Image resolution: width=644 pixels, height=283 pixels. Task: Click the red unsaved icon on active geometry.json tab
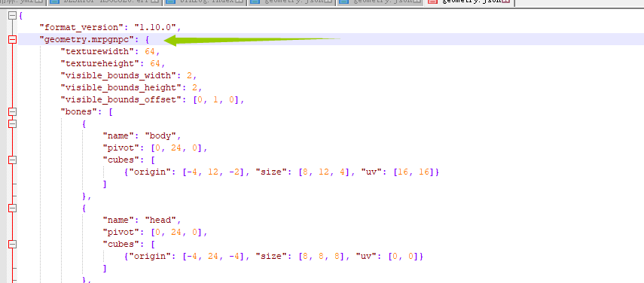[x=432, y=2]
